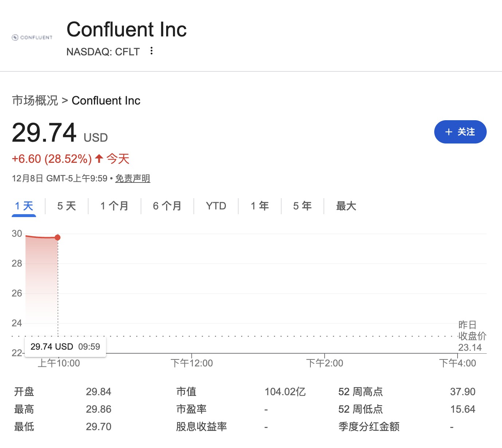The image size is (502, 448).
Task: Click the 开盘 price value 29.84
Action: 99,392
